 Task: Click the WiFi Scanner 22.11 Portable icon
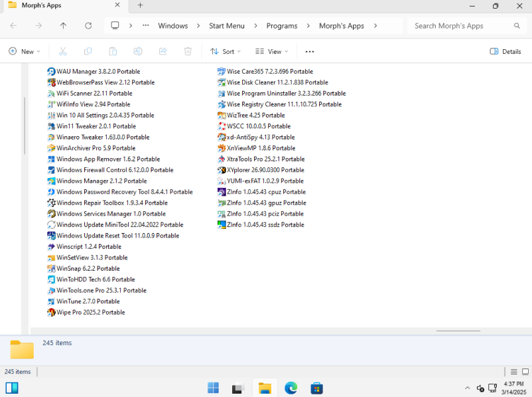[51, 94]
